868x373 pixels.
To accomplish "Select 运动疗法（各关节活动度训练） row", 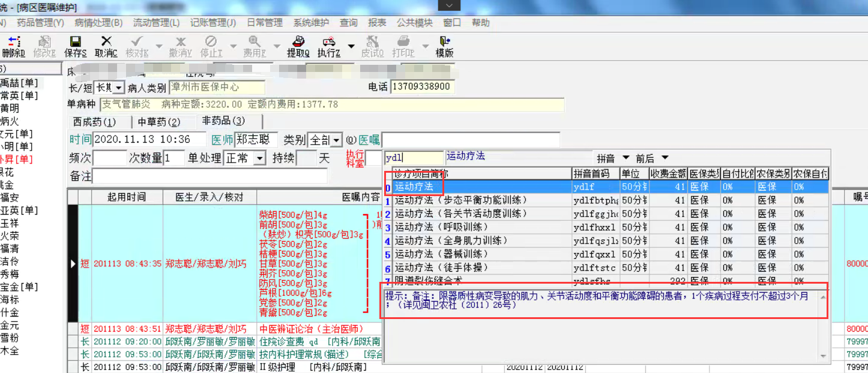I will (606, 214).
